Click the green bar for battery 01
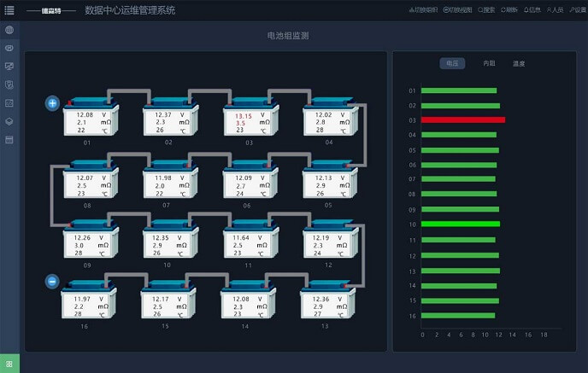 (x=459, y=90)
